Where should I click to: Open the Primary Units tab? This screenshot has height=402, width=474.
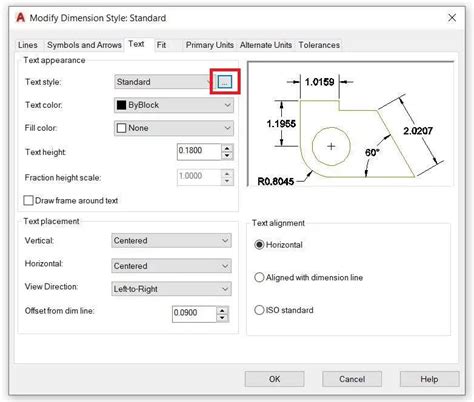click(x=210, y=45)
